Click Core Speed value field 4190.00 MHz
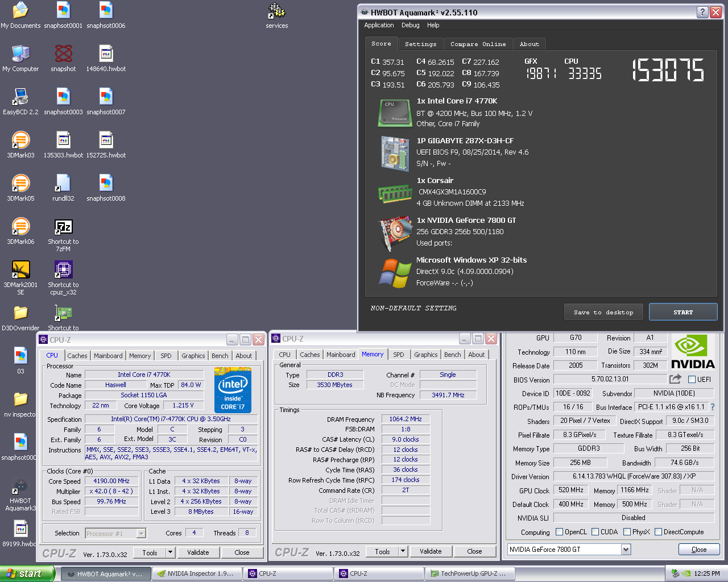728x582 pixels. [112, 481]
